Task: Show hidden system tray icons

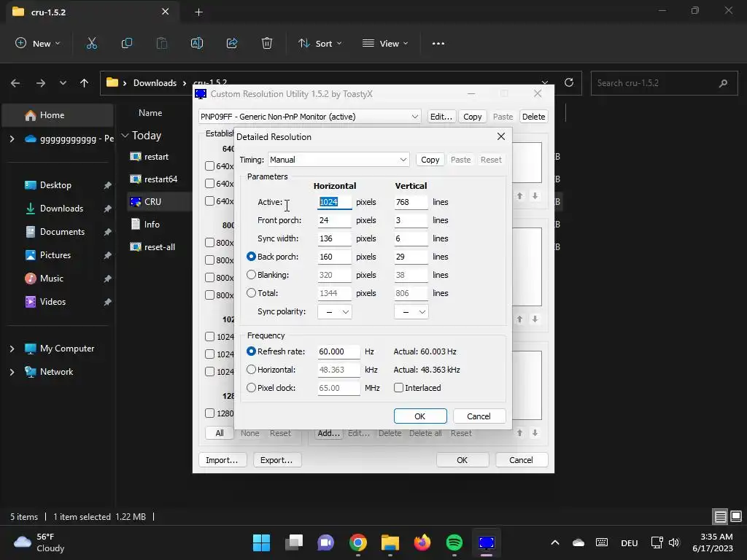Action: coord(555,542)
